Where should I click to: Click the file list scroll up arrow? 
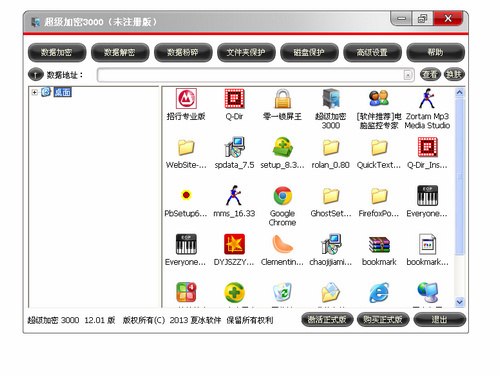pos(460,92)
